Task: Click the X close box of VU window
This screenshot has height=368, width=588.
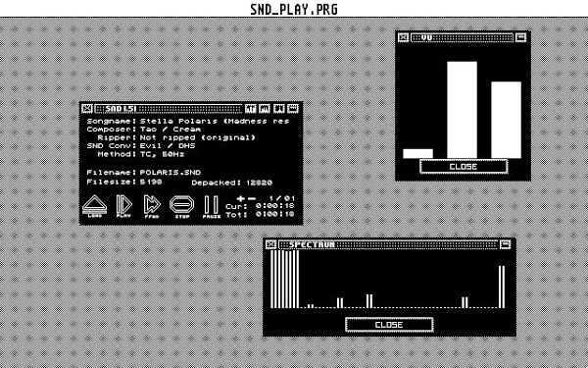Action: [403, 37]
